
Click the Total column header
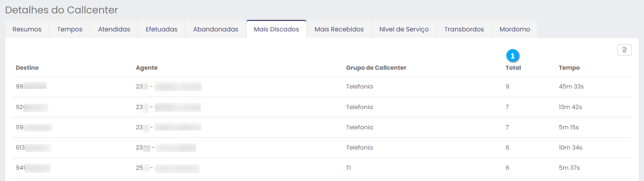tap(513, 68)
